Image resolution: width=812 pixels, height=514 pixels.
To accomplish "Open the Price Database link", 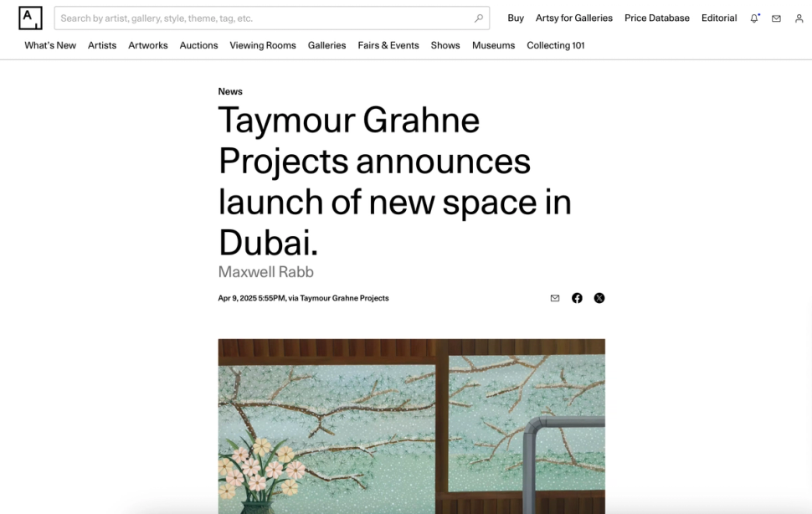I will [656, 18].
